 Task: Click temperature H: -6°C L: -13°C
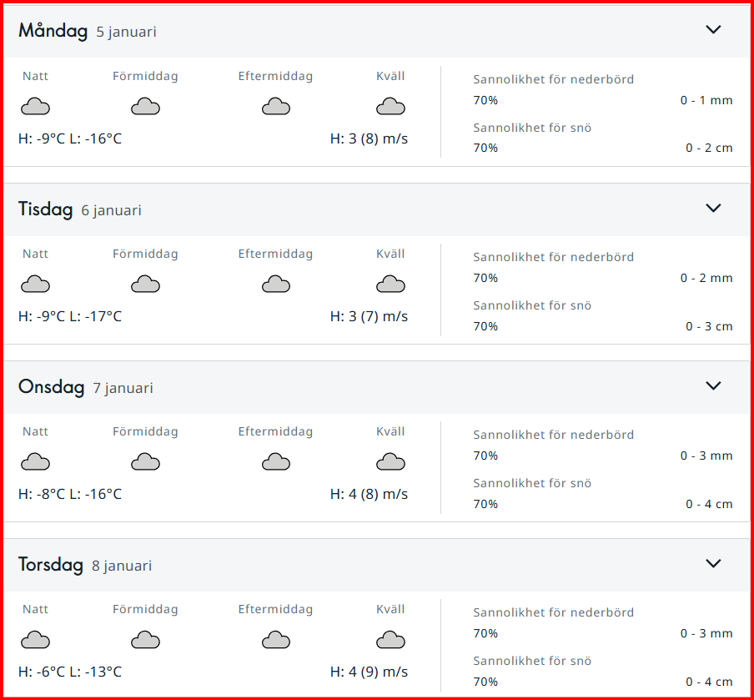(70, 672)
